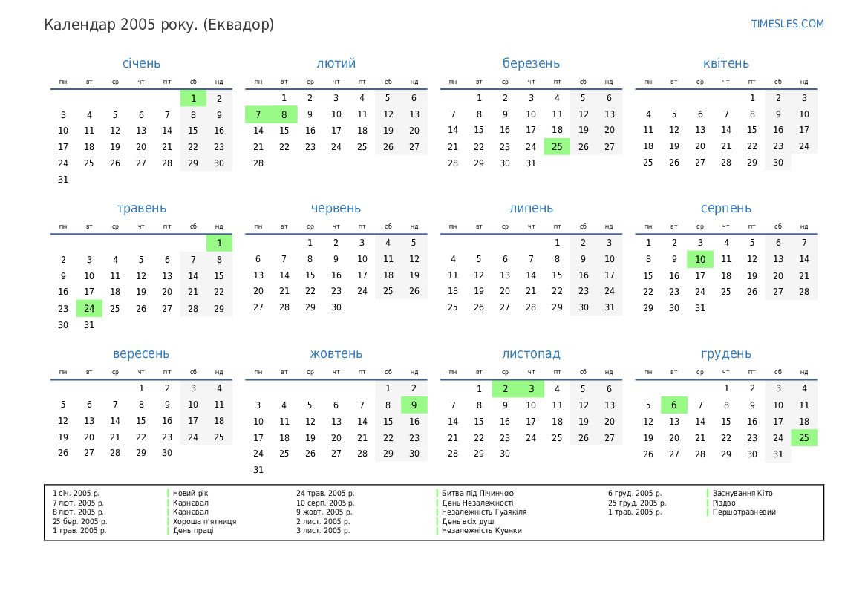868x614 pixels.
Task: Click highlighted 24 in травень
Action: 89,308
